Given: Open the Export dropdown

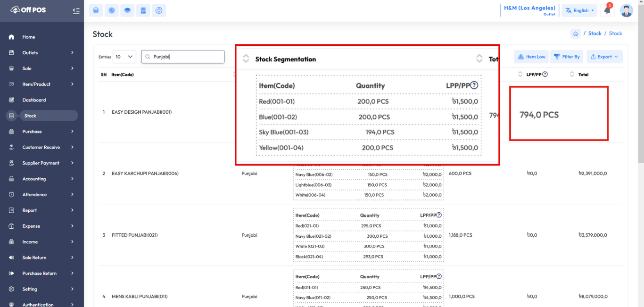Looking at the screenshot, I should pos(604,57).
